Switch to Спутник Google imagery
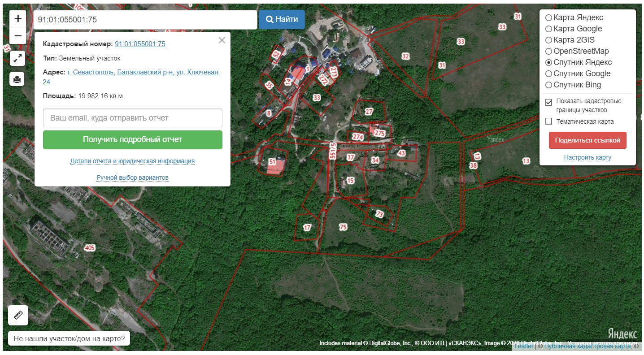The height and width of the screenshot is (355, 644). [x=548, y=74]
